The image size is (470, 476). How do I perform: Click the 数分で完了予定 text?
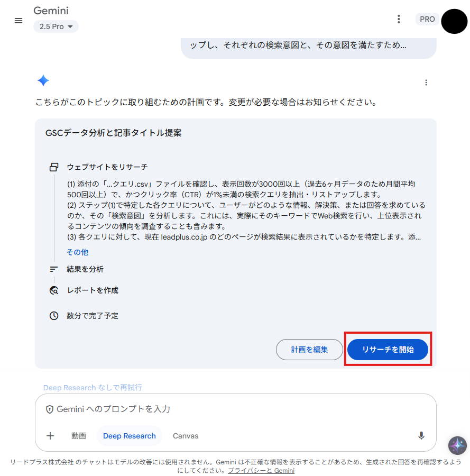(93, 316)
